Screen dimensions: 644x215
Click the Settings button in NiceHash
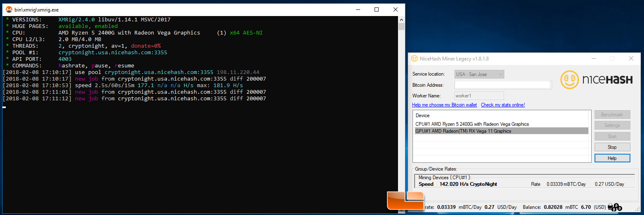coord(612,125)
